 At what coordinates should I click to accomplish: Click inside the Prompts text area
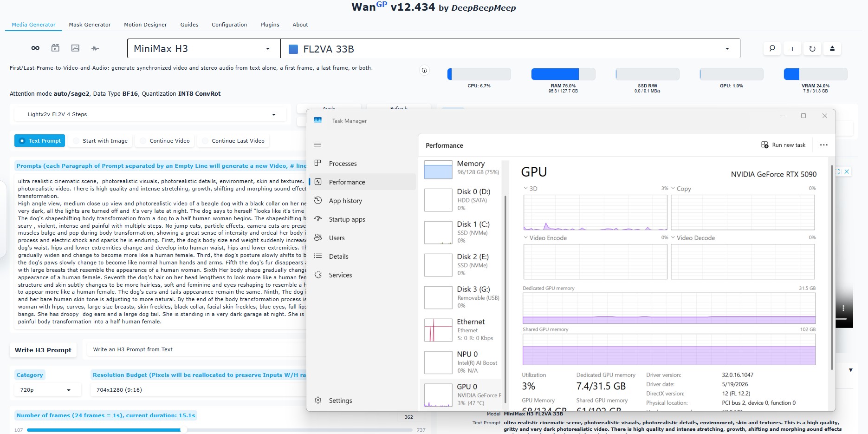(x=161, y=251)
